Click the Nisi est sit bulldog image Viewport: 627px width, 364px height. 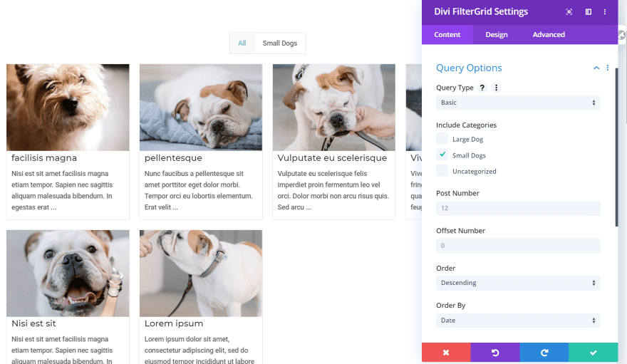[x=68, y=274]
